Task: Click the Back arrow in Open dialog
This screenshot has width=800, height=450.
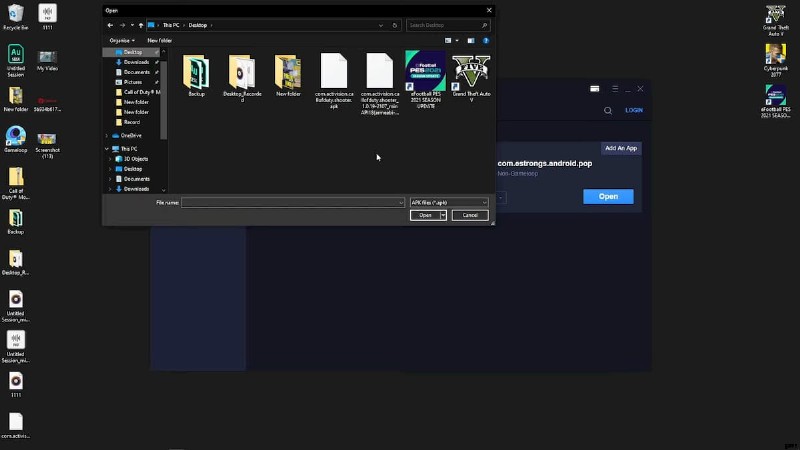Action: pos(110,25)
